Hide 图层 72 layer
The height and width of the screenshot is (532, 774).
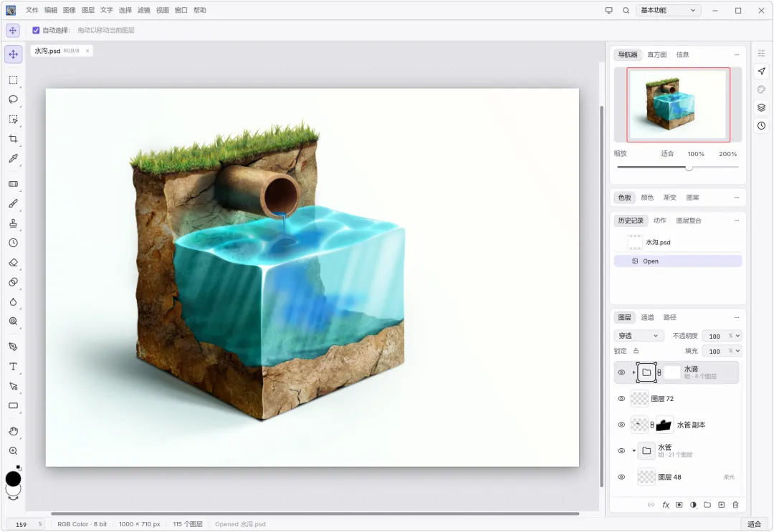(621, 398)
